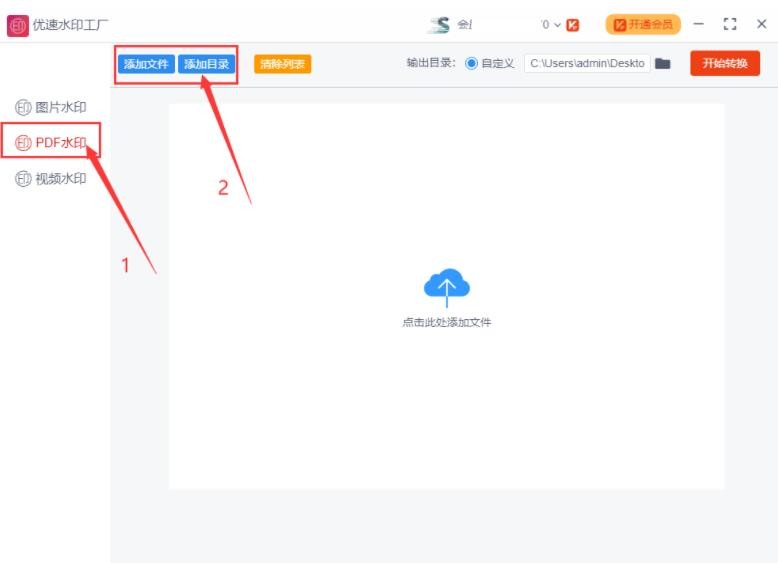Click the cloud upload icon to add files
Image resolution: width=778 pixels, height=563 pixels.
[446, 287]
